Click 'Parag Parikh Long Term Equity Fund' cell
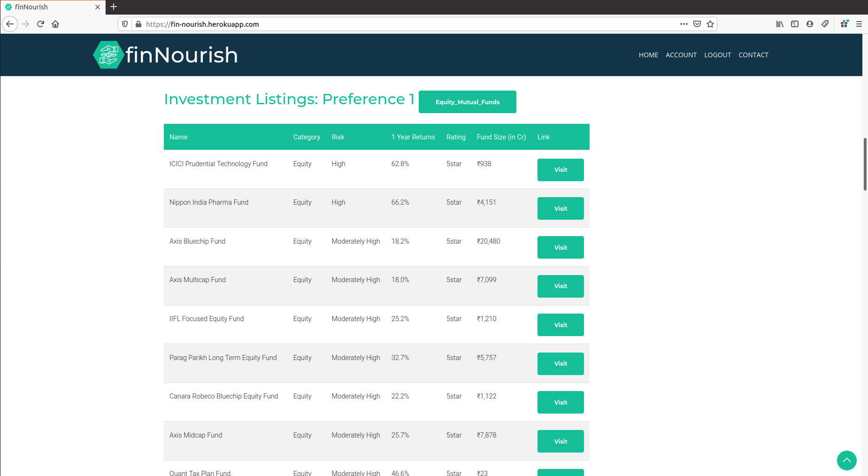The width and height of the screenshot is (868, 476). [223, 358]
